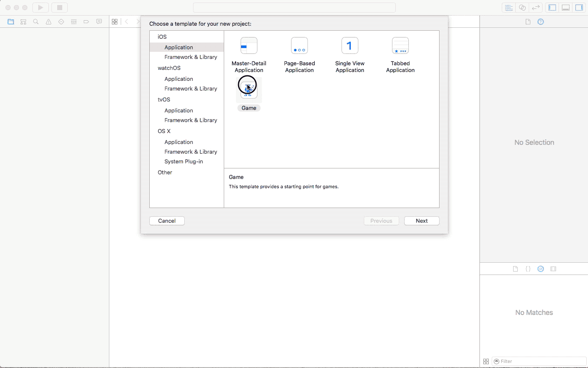
Task: Select Framework & Library under iOS
Action: coord(191,57)
